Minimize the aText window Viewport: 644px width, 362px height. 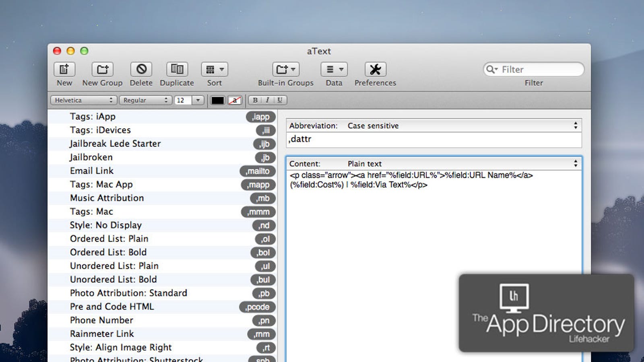[x=70, y=51]
